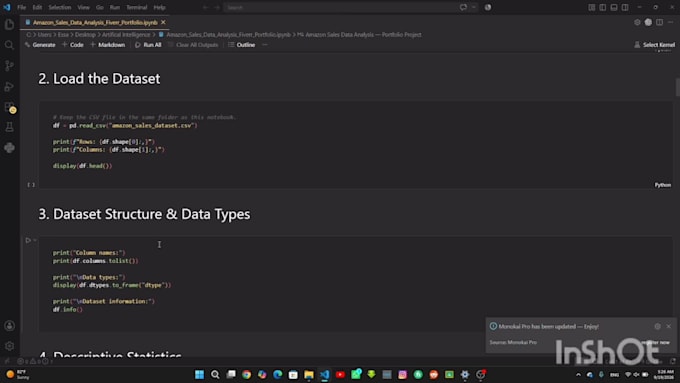
Task: Click Artifical Intelligence breadcrumb folder
Action: coord(126,35)
